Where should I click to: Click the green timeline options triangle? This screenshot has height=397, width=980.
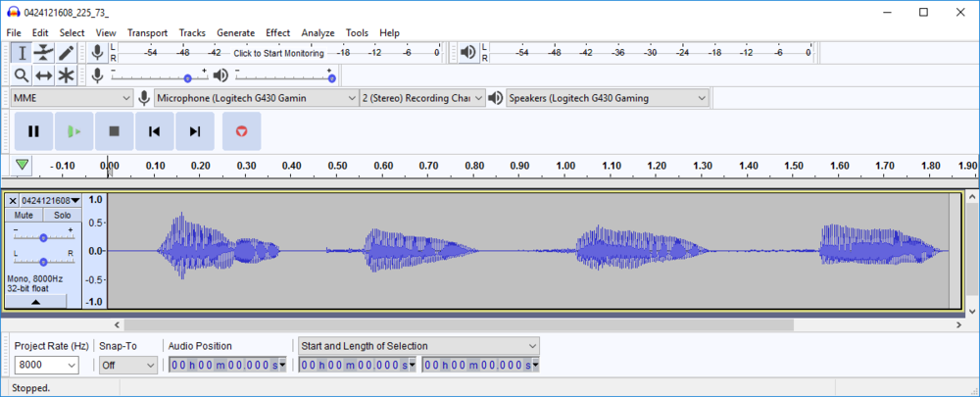tap(23, 165)
